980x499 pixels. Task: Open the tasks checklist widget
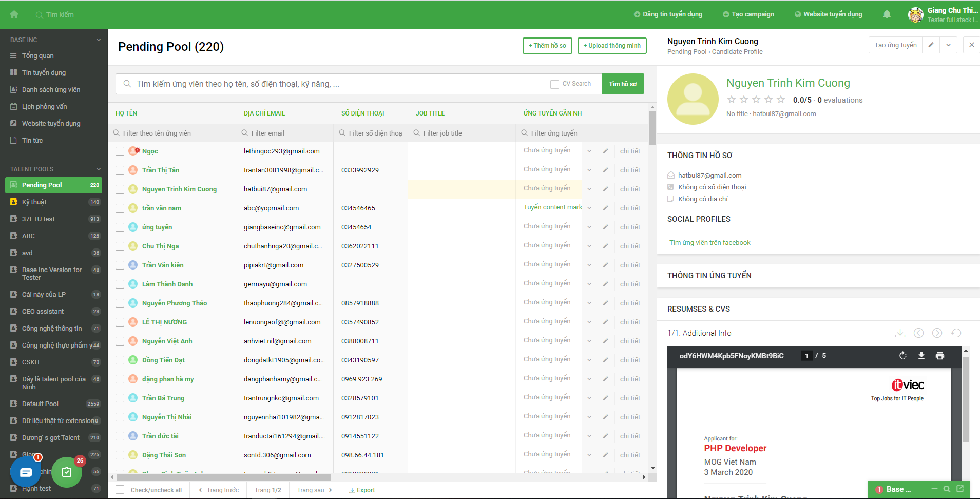pos(67,472)
